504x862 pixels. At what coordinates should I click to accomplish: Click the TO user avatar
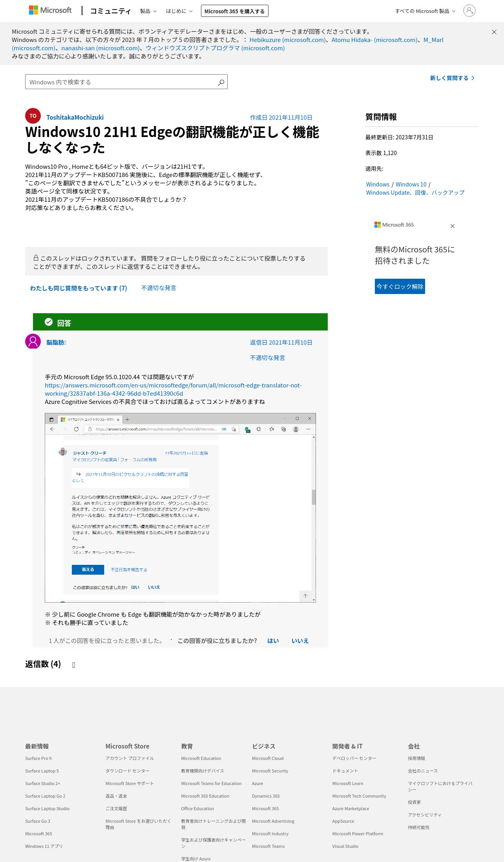pyautogui.click(x=33, y=116)
